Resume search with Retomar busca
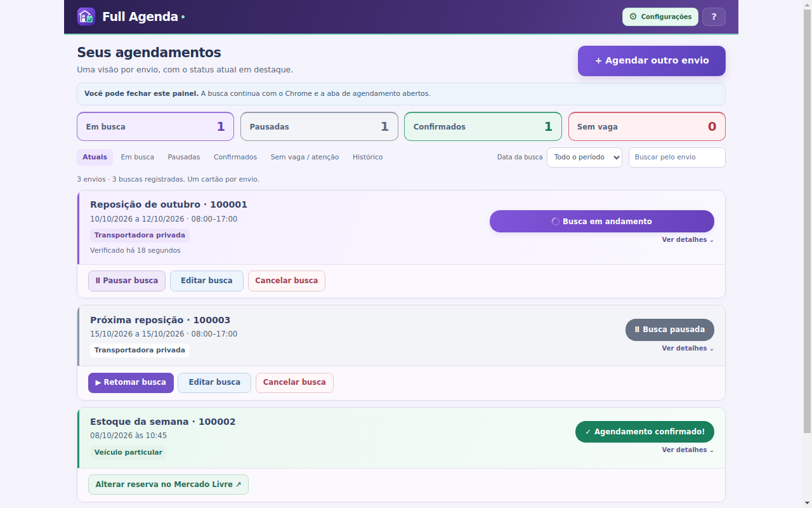The image size is (812, 508). pyautogui.click(x=131, y=382)
